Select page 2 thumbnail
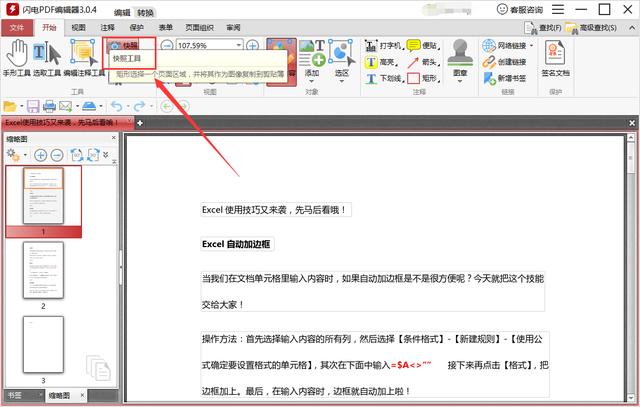Viewport: 640px width, 407px height. click(x=43, y=270)
